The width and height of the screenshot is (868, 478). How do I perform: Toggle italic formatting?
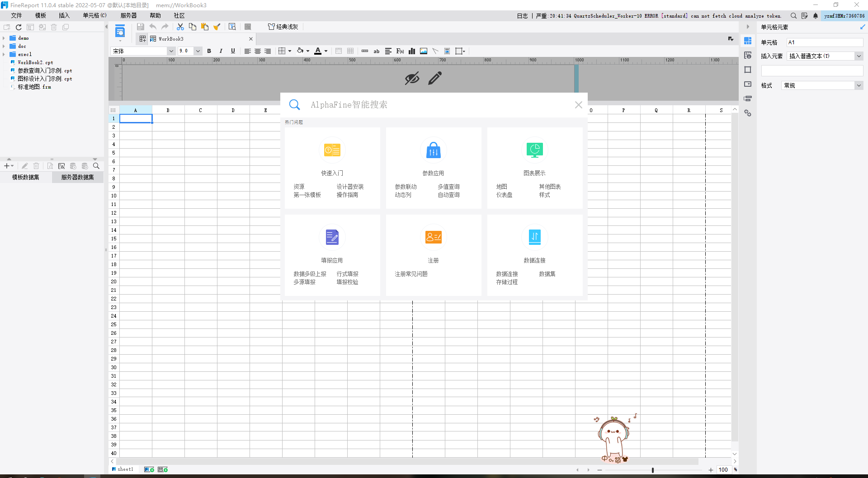221,51
